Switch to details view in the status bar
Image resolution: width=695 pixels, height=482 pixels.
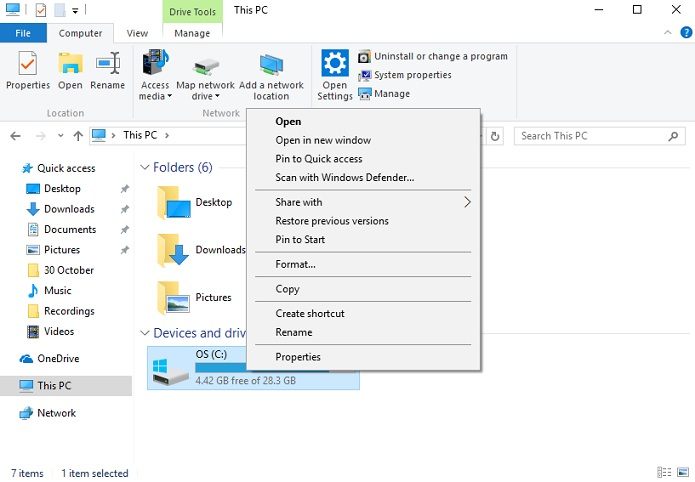[x=665, y=473]
